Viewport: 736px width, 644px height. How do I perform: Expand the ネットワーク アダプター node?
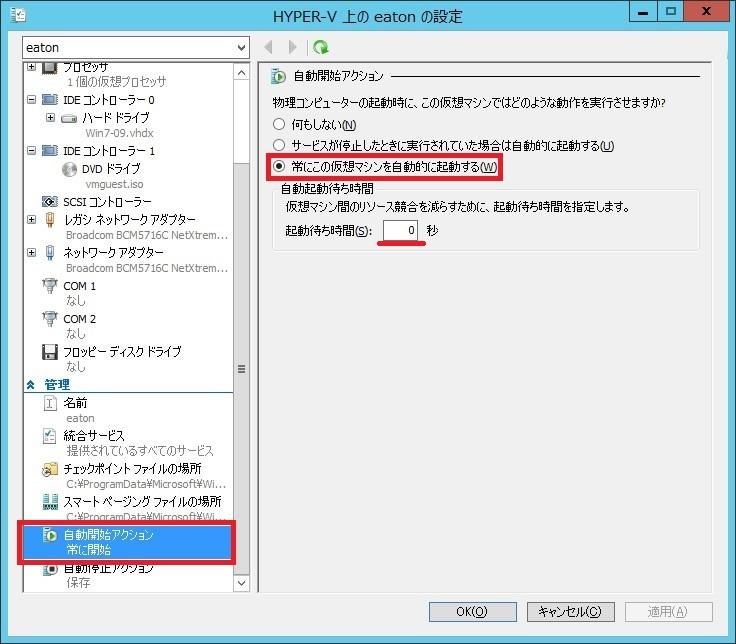[x=31, y=253]
